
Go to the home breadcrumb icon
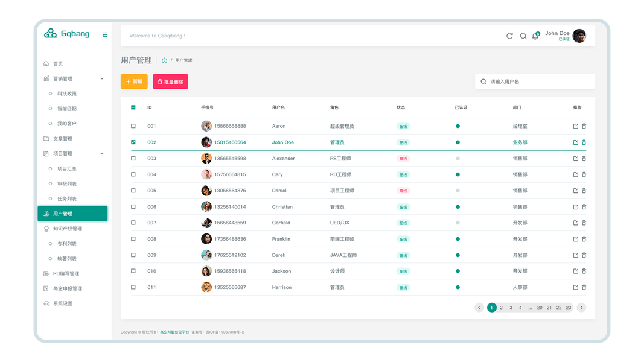[x=164, y=60]
